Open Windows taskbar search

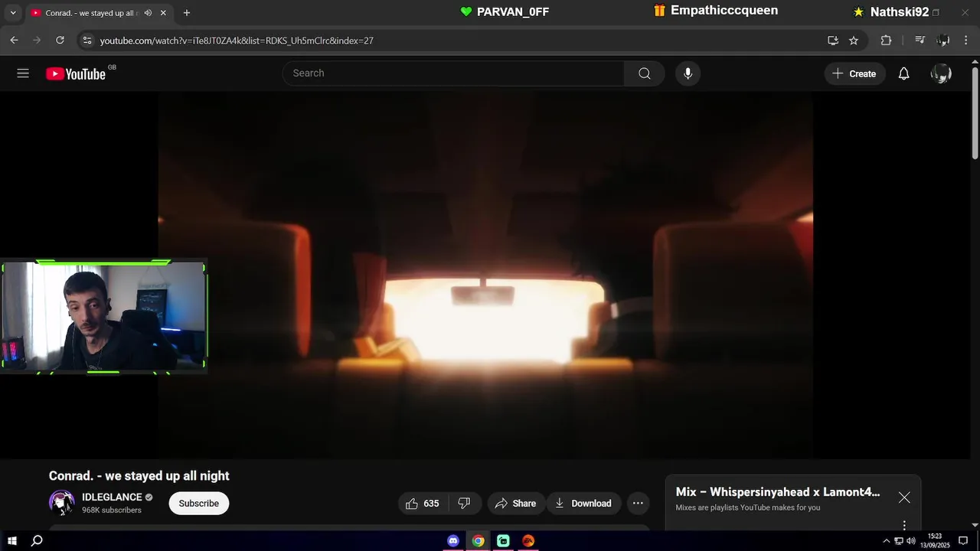click(37, 541)
